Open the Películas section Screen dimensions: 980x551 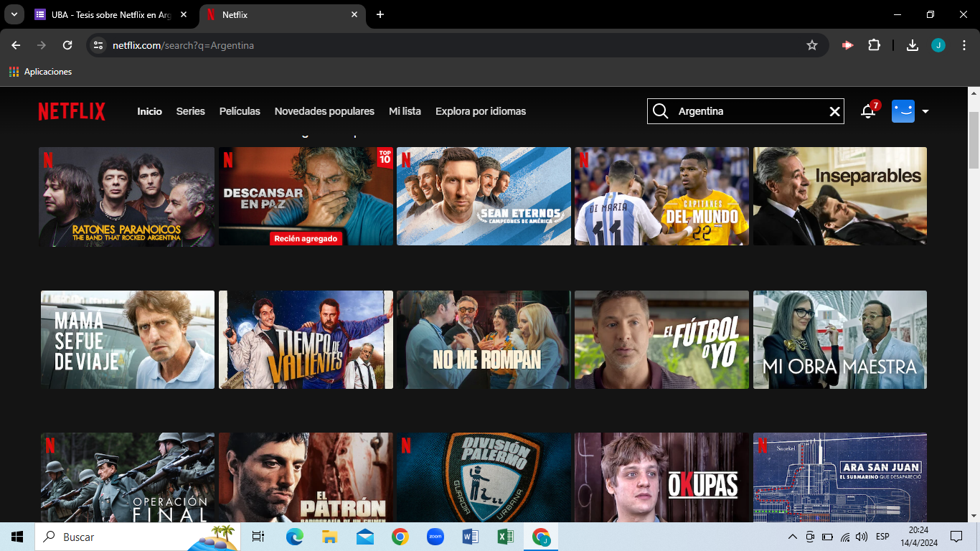click(240, 111)
